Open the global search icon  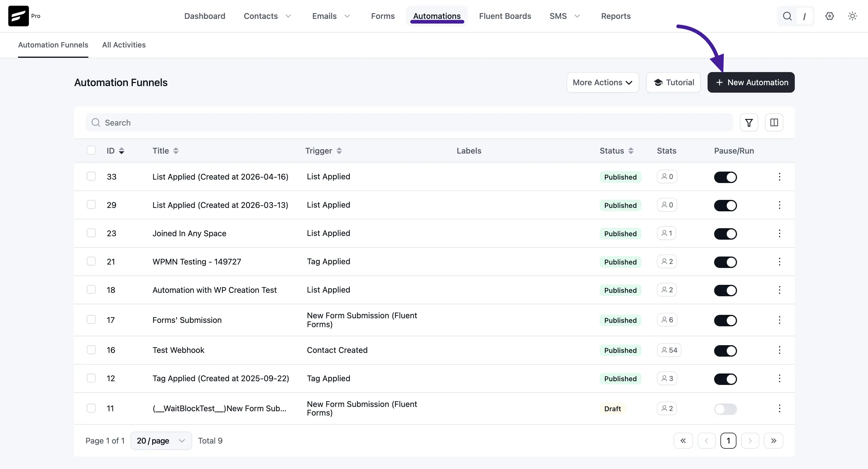point(787,16)
